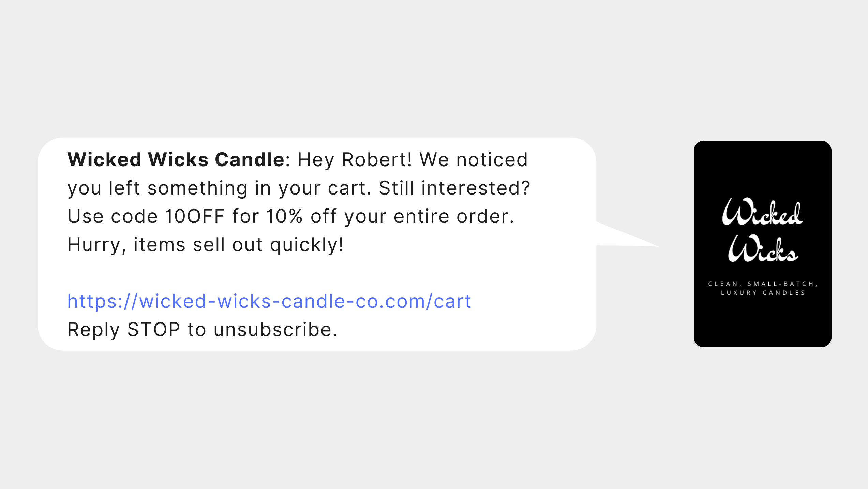Click the "Reply STOP to unsubscribe." line

coord(202,330)
